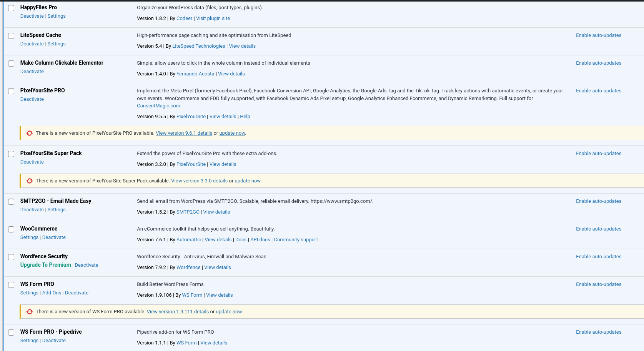Click the update icon in Super Pack notice
The width and height of the screenshot is (644, 351).
[x=30, y=181]
